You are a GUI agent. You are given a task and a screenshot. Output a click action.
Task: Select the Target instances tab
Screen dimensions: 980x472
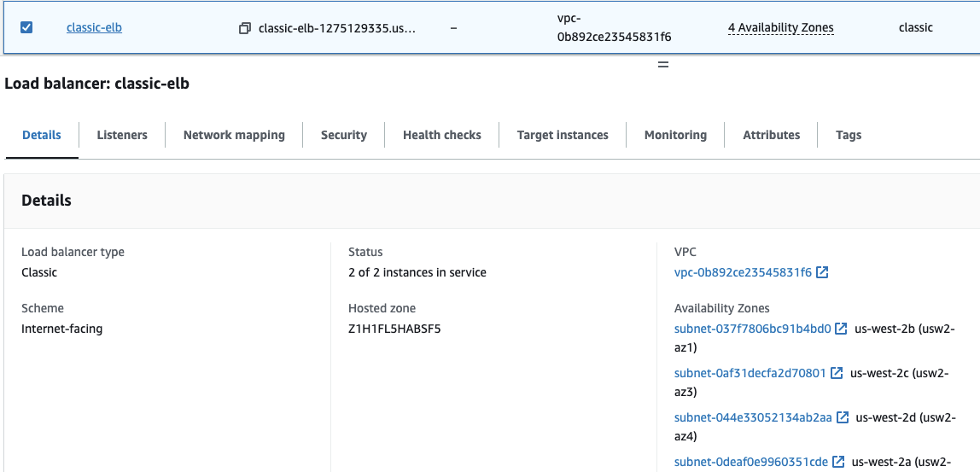[563, 135]
